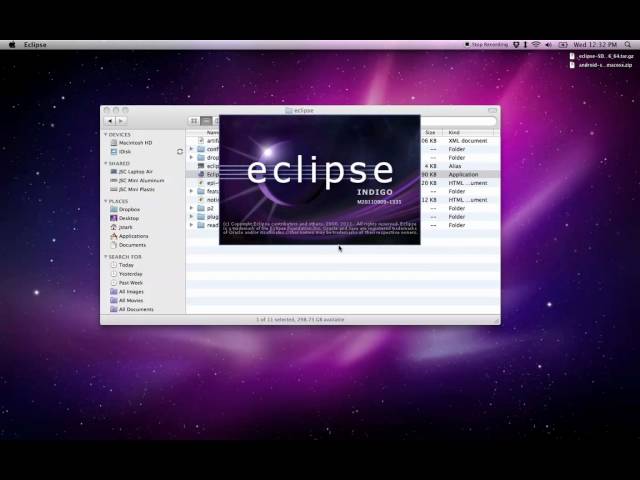Select the p2 folder row
The height and width of the screenshot is (480, 640).
[343, 208]
